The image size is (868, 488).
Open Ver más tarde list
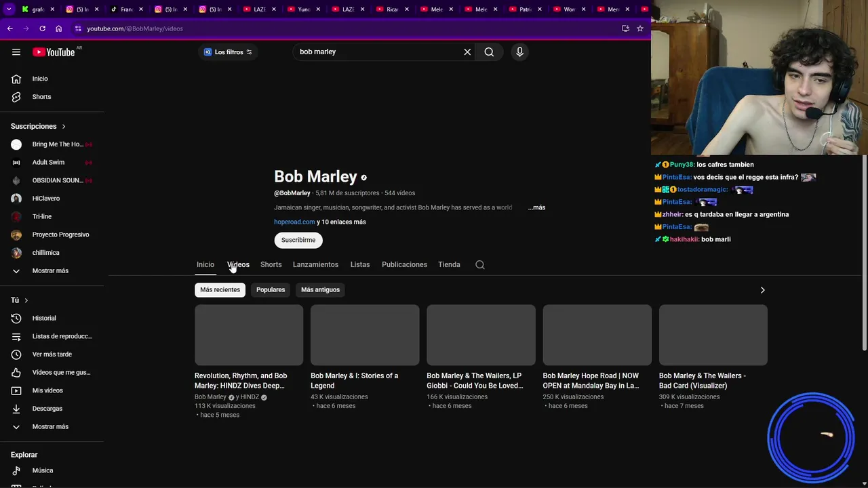click(52, 354)
